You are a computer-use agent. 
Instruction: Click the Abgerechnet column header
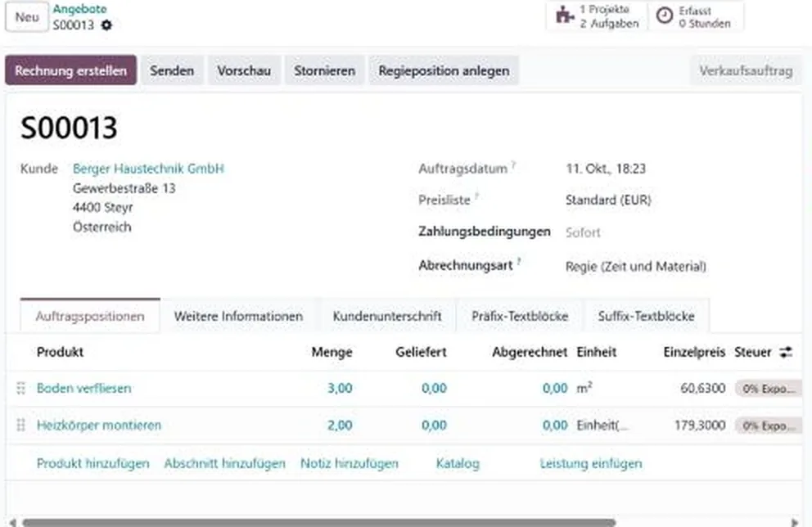(x=530, y=352)
